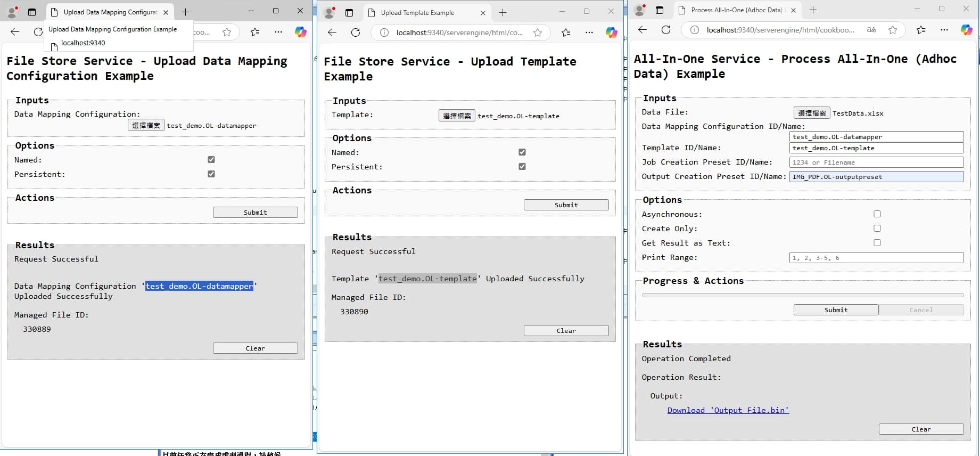The height and width of the screenshot is (456, 980).
Task: Focus Job Creation Preset ID/Name field
Action: coord(876,162)
